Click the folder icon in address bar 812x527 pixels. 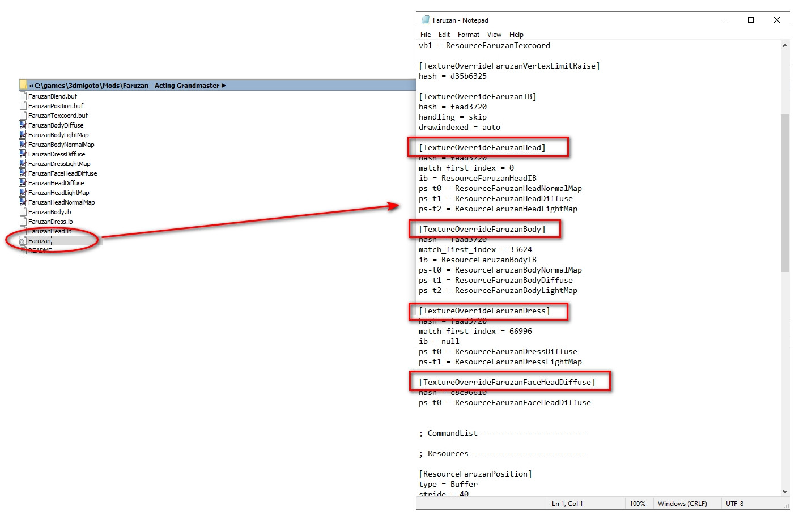(23, 86)
